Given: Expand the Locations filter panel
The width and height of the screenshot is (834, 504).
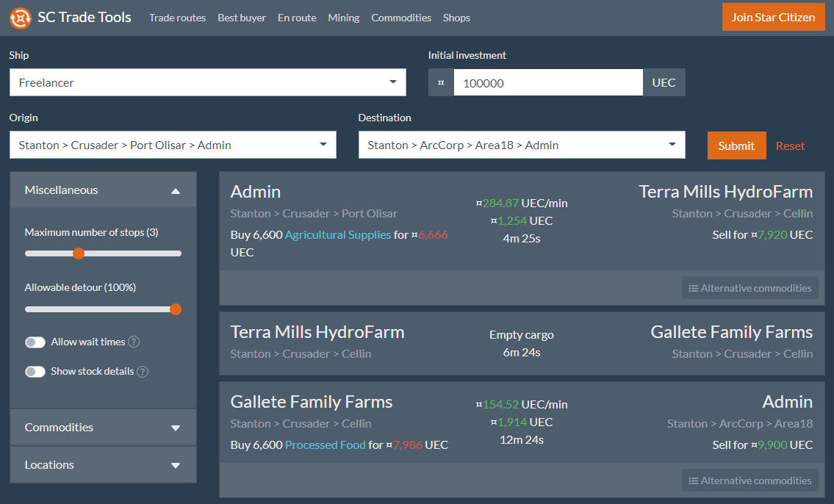Looking at the screenshot, I should click(103, 464).
